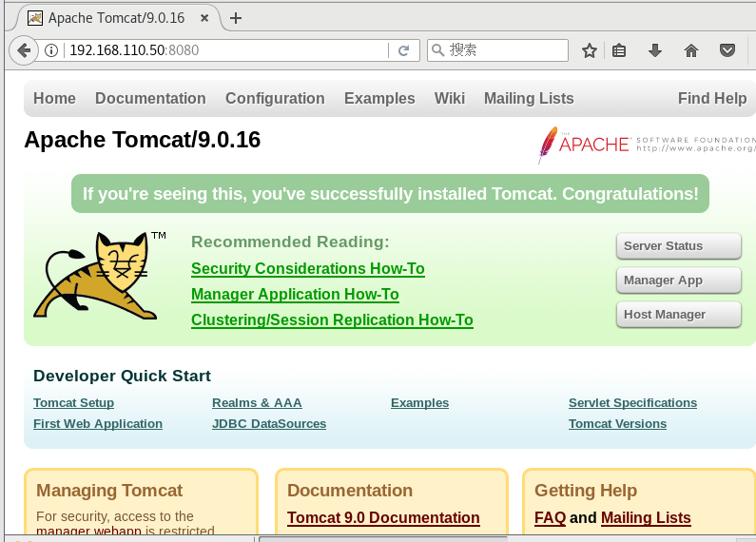Viewport: 756px width, 542px height.
Task: Click the Developer Quick Start heading
Action: 122,376
